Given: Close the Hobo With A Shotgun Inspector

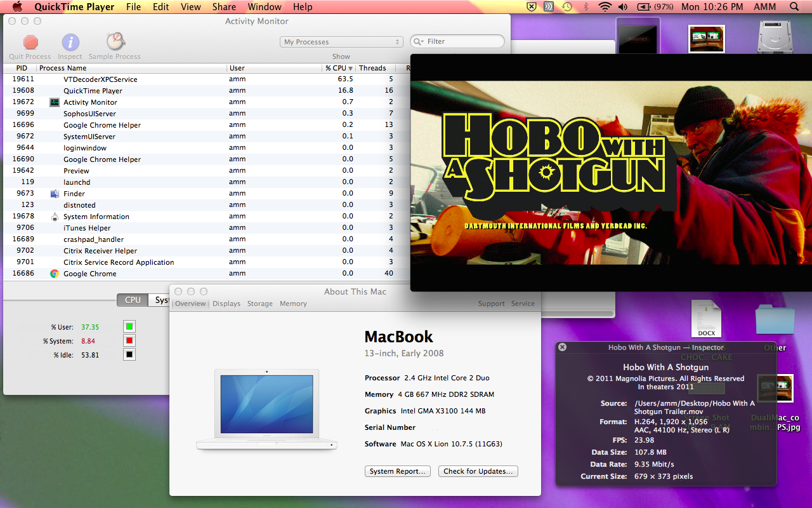Looking at the screenshot, I should pyautogui.click(x=562, y=347).
